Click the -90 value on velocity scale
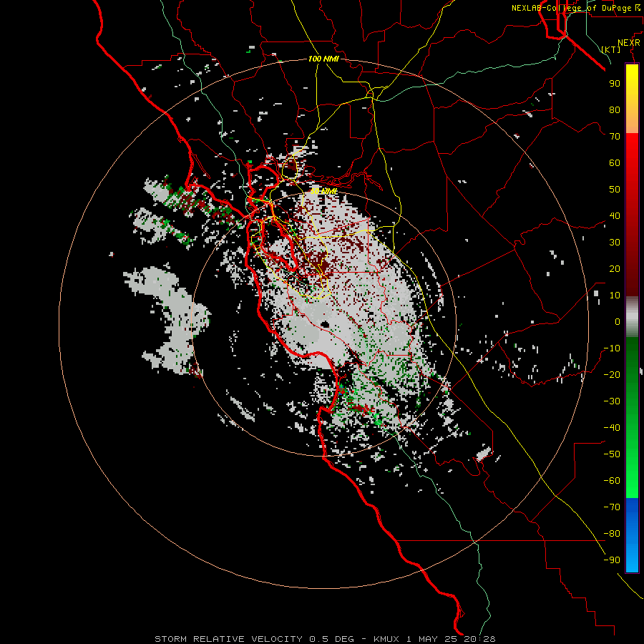644x644 pixels. 612,560
